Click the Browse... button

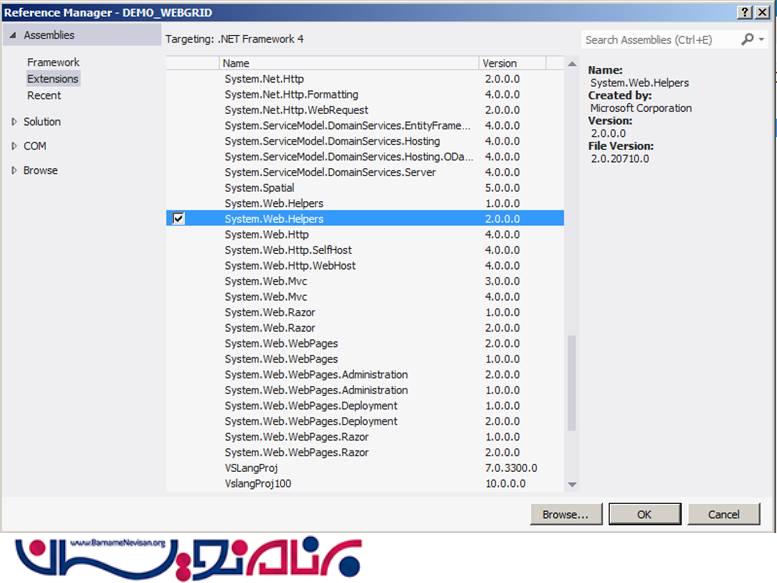point(565,514)
